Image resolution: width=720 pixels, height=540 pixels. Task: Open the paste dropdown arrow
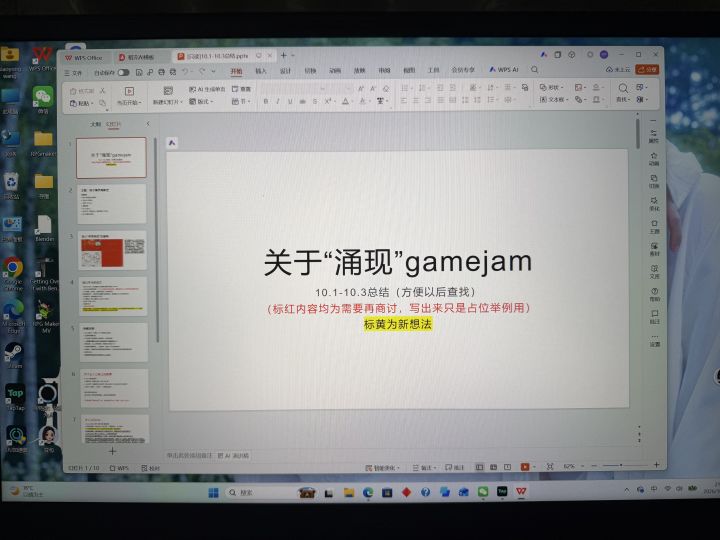coord(92,104)
